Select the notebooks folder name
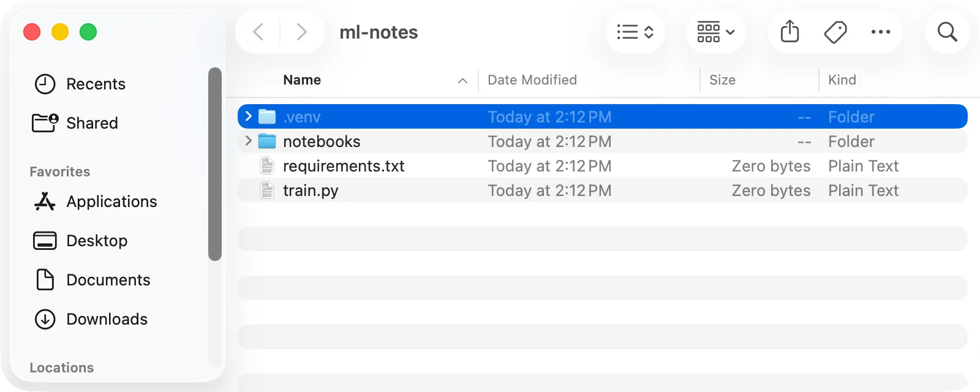Viewport: 980px width, 392px height. 322,141
